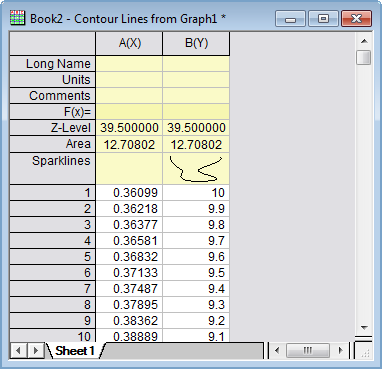Click the vertical scrollbar thumb

click(x=364, y=57)
